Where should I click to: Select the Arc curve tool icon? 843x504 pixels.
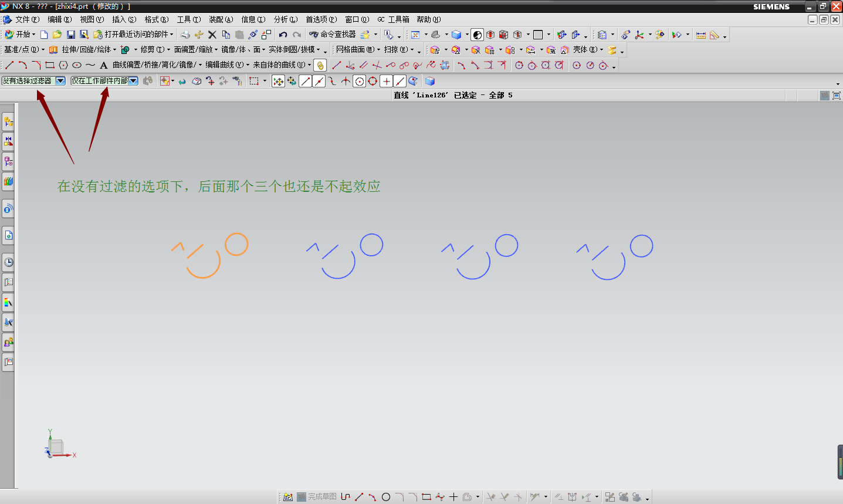click(x=22, y=65)
